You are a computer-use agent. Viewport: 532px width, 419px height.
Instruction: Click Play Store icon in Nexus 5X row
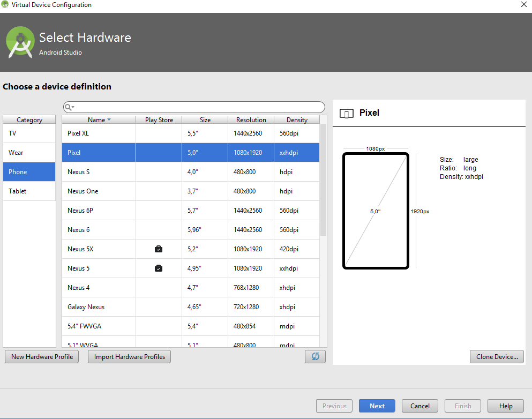pyautogui.click(x=159, y=249)
